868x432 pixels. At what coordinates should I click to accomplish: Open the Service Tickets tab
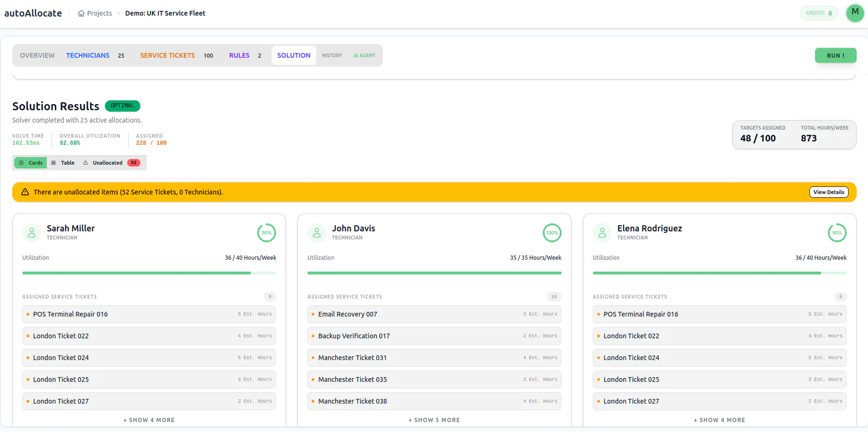coord(176,55)
